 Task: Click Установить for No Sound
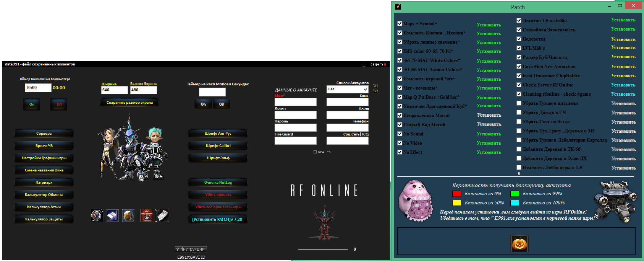pyautogui.click(x=489, y=134)
